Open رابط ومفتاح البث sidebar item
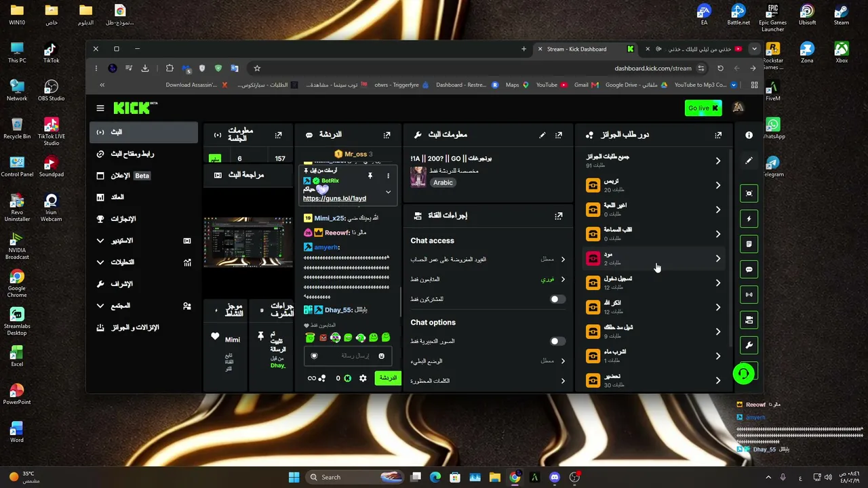The image size is (868, 488). pyautogui.click(x=144, y=154)
